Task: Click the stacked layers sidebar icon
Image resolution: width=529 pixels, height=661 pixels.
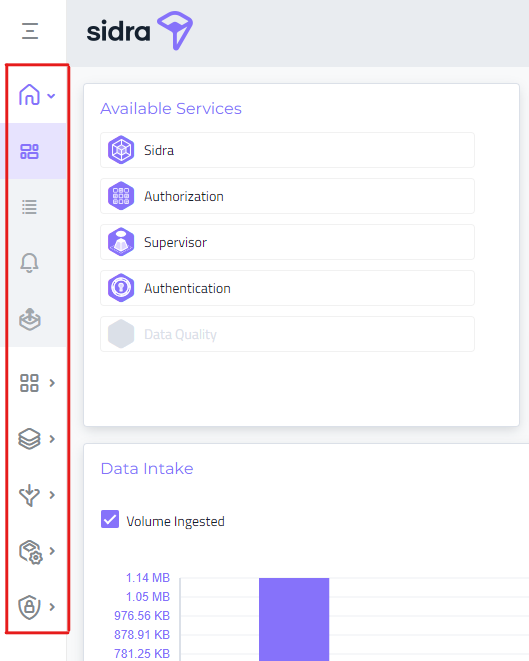Action: pos(30,439)
